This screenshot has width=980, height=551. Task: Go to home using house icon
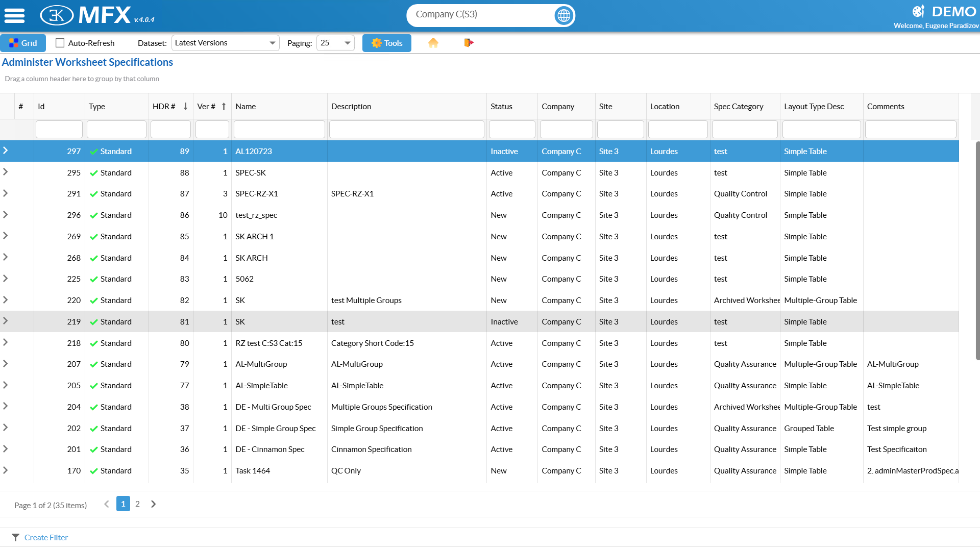pyautogui.click(x=433, y=43)
